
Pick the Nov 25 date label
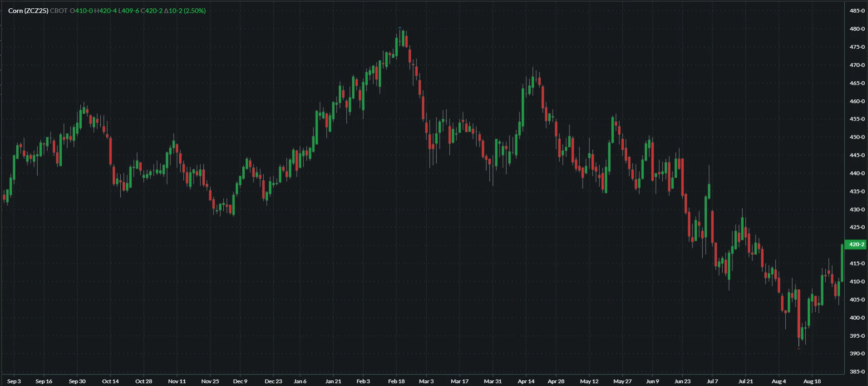(210, 381)
